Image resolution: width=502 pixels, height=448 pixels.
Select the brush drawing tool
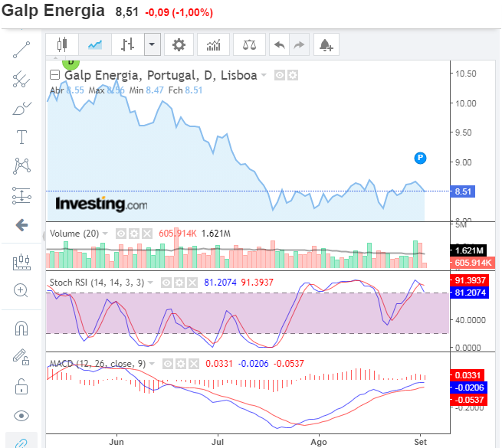pyautogui.click(x=21, y=109)
